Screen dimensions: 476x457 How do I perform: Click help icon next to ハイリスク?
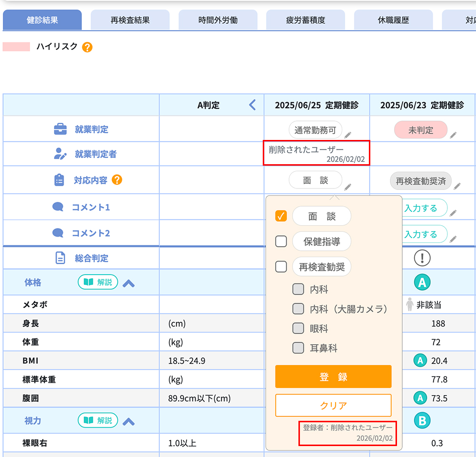click(87, 47)
